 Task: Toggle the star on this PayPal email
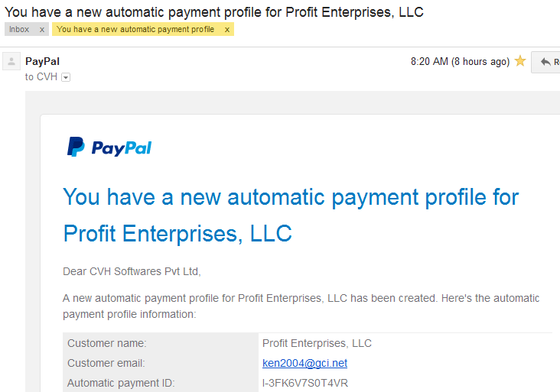(x=520, y=61)
